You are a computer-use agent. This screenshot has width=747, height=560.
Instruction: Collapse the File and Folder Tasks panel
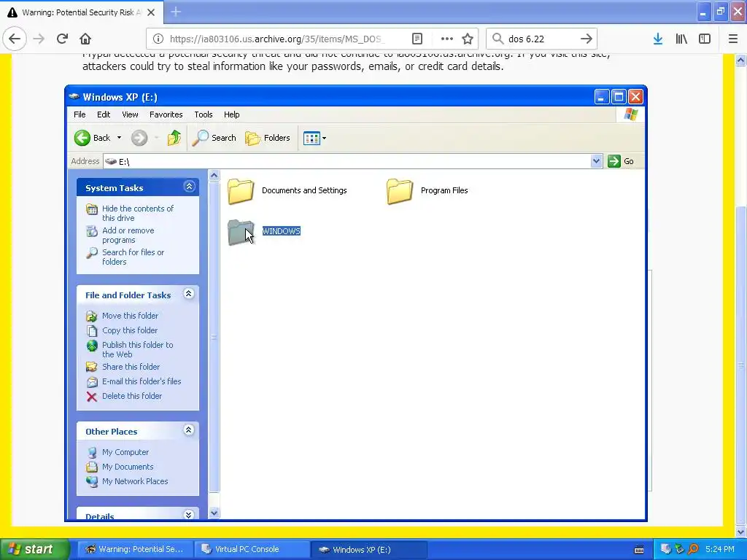(x=189, y=294)
